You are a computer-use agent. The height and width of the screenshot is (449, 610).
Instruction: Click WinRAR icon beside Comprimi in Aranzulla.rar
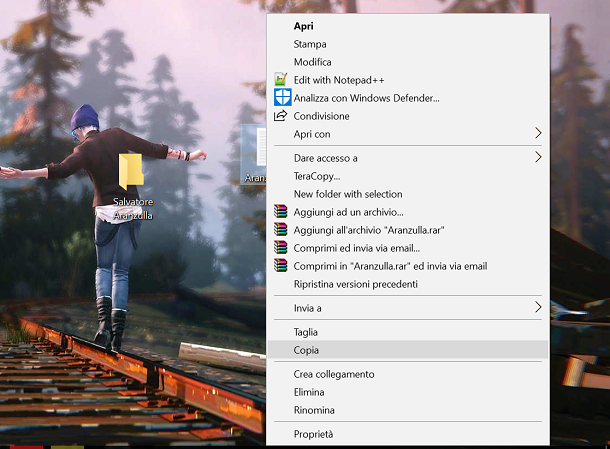[x=280, y=266]
